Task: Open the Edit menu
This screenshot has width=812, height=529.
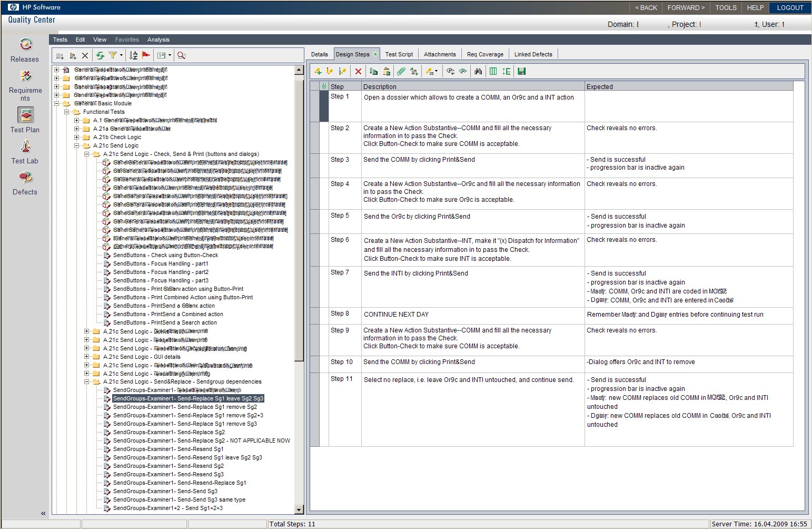Action: tap(80, 40)
